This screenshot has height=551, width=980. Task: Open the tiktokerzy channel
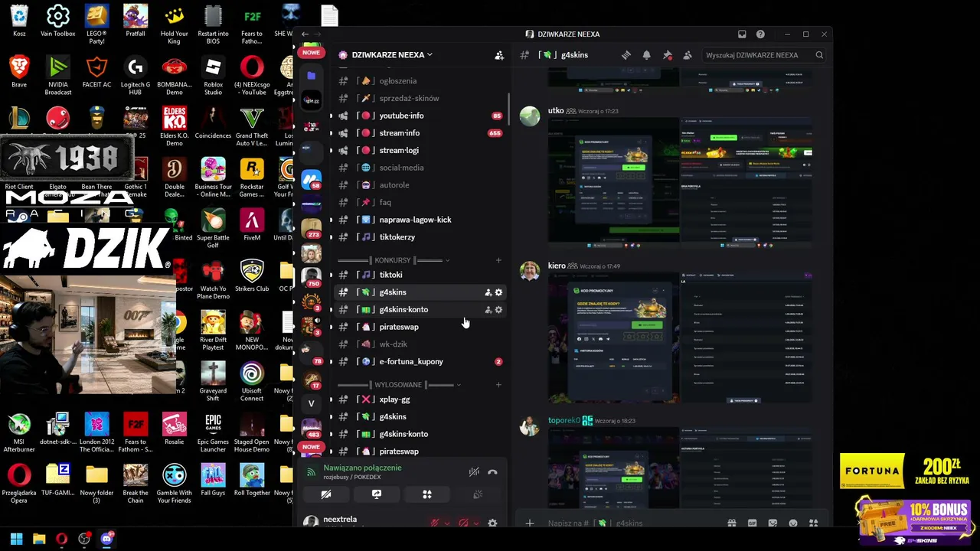(x=420, y=237)
